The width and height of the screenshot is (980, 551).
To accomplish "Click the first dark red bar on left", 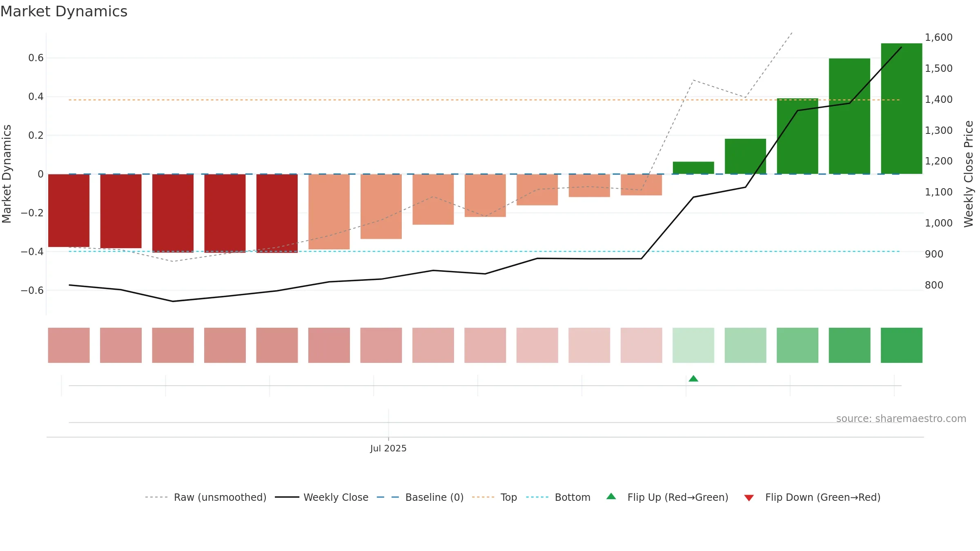I will [x=69, y=211].
